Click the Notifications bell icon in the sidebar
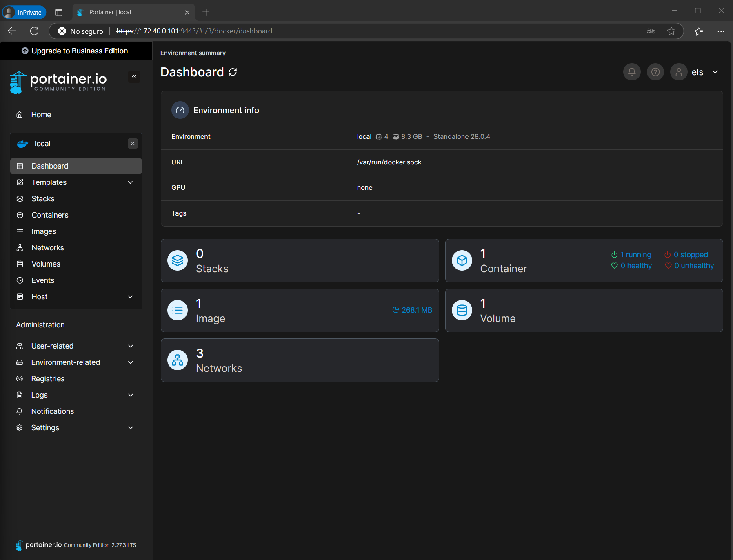733x560 pixels. click(x=19, y=411)
